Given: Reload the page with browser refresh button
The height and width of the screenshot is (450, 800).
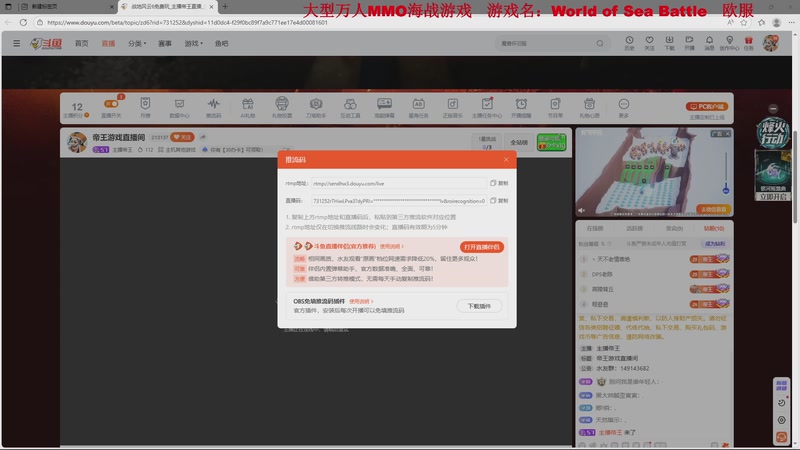Looking at the screenshot, I should 23,22.
